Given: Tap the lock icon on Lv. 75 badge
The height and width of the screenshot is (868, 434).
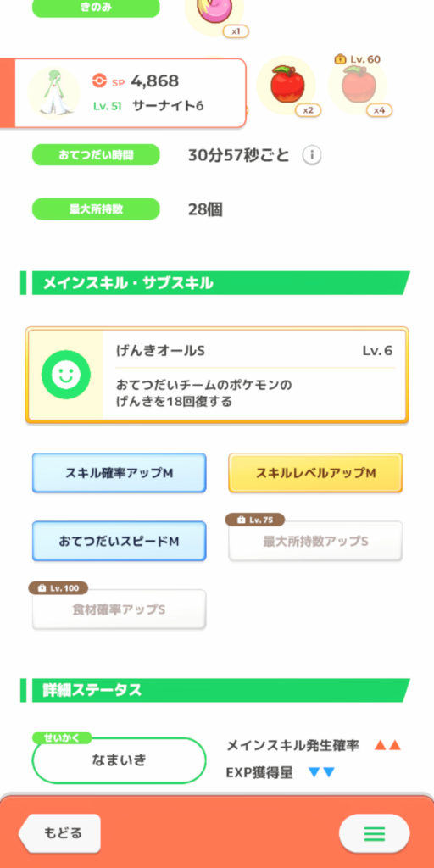Looking at the screenshot, I should pos(241,520).
